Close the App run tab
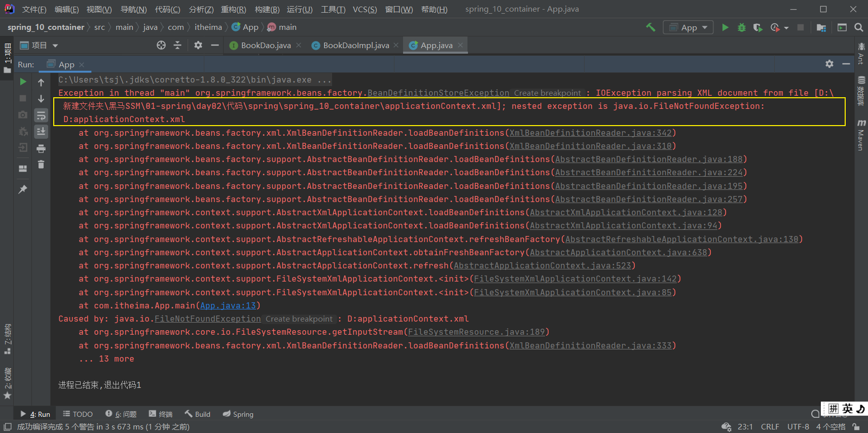The image size is (868, 433). [82, 64]
